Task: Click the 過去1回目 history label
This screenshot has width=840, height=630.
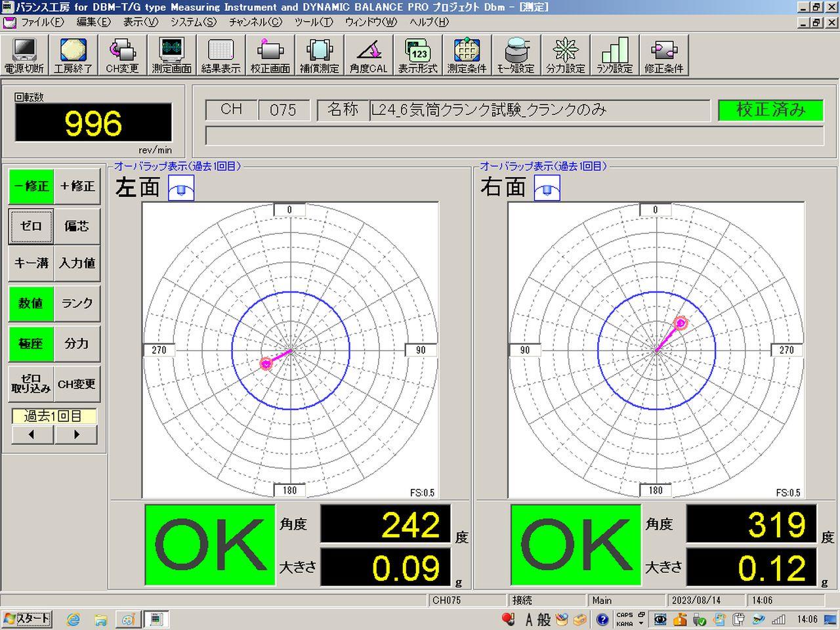Action: [54, 416]
